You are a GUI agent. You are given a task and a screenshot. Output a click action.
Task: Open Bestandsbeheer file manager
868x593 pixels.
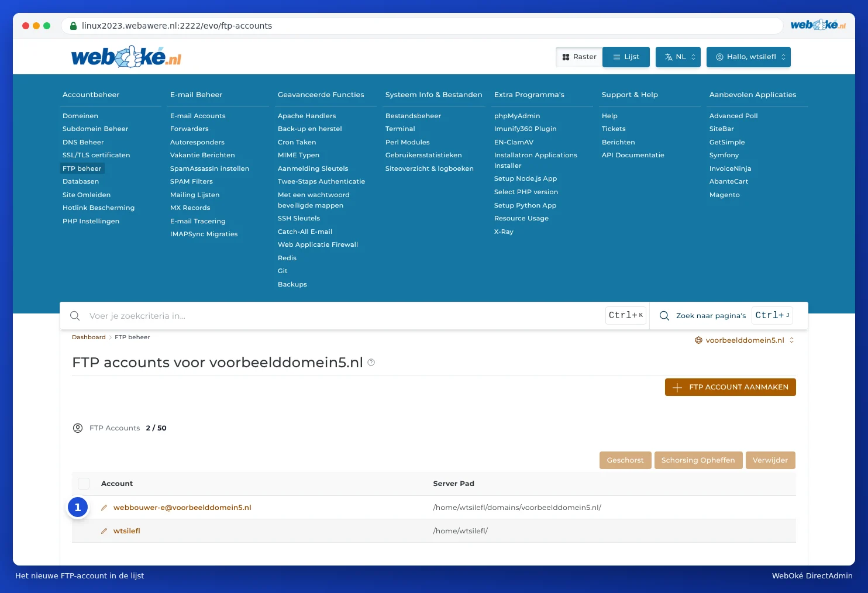pos(413,116)
